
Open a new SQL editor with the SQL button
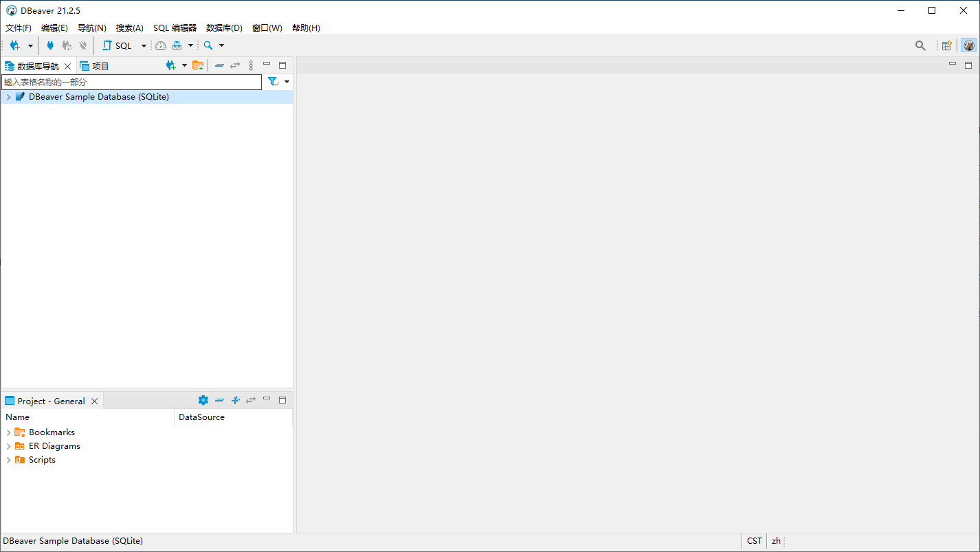pyautogui.click(x=117, y=45)
